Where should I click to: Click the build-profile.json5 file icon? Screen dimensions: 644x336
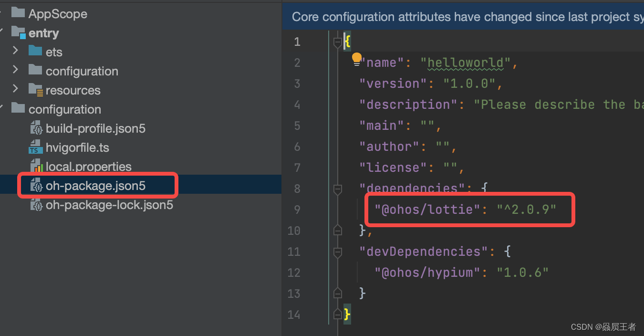click(x=36, y=128)
